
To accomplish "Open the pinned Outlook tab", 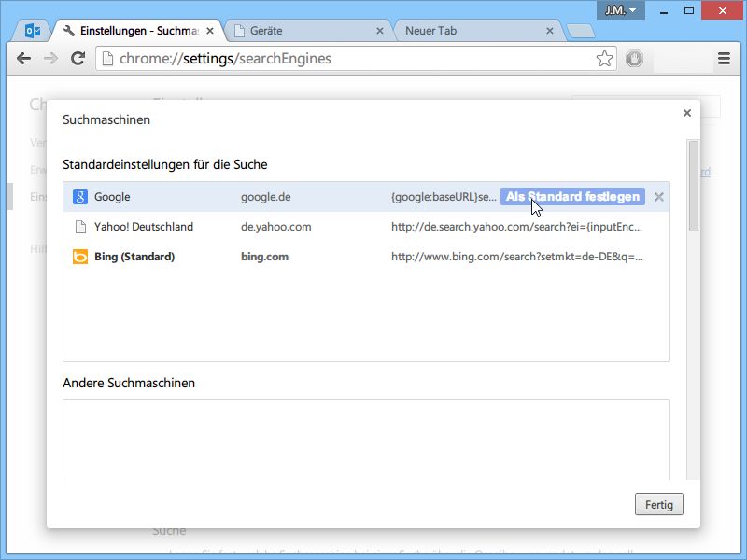I will (33, 31).
